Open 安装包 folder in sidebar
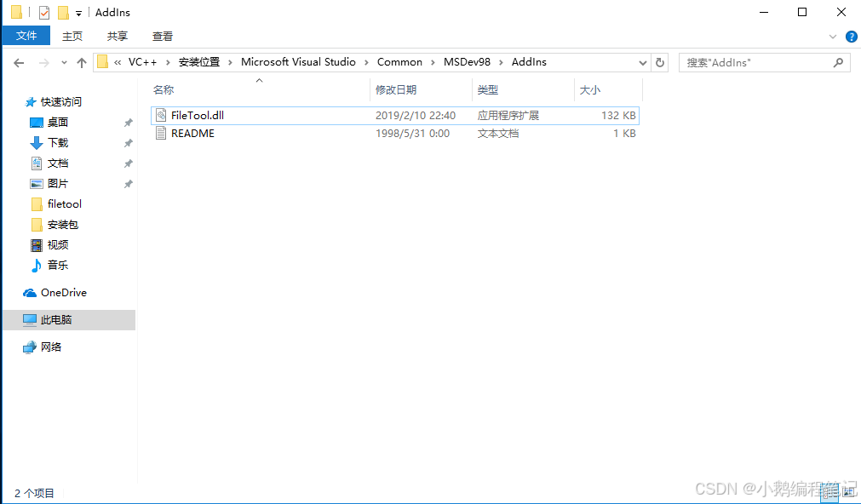 coord(63,225)
